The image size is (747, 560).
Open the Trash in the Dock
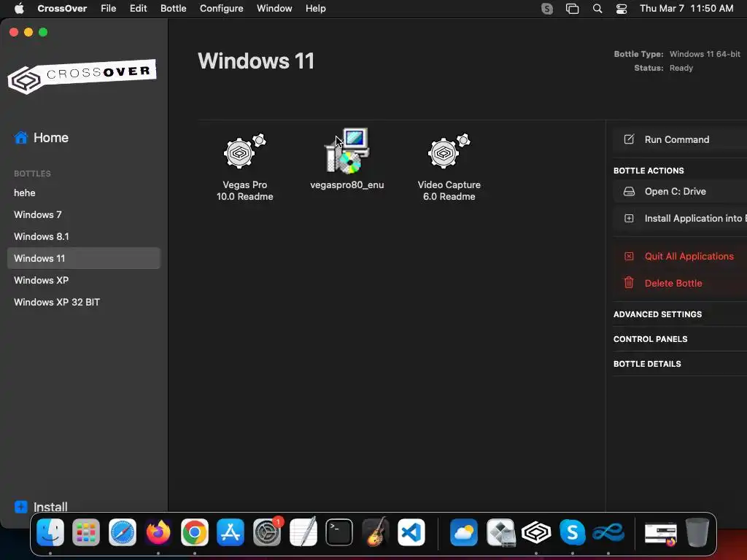(x=697, y=532)
